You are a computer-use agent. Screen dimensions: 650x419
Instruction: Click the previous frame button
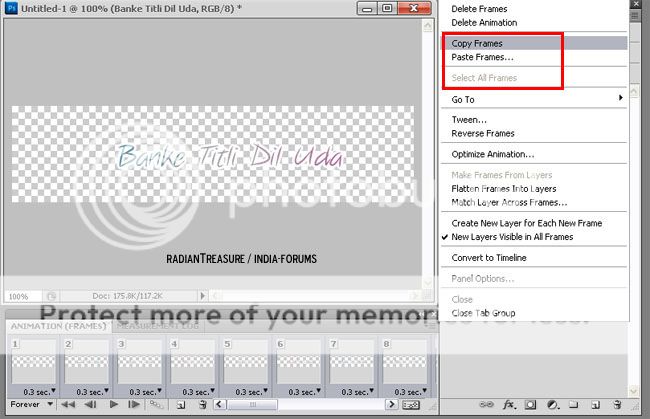(x=91, y=406)
